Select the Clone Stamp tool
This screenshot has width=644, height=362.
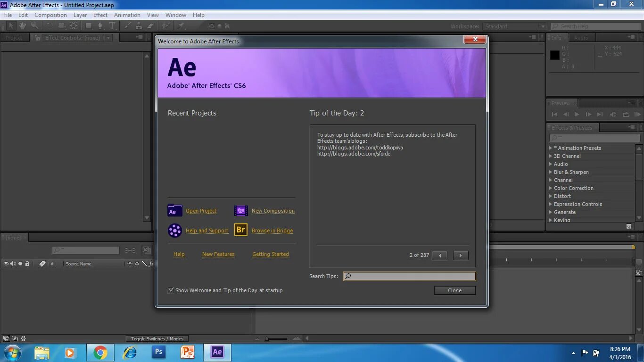139,26
